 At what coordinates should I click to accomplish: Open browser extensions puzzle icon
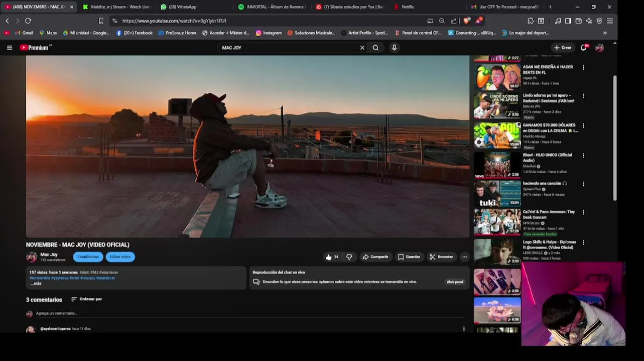pos(531,21)
